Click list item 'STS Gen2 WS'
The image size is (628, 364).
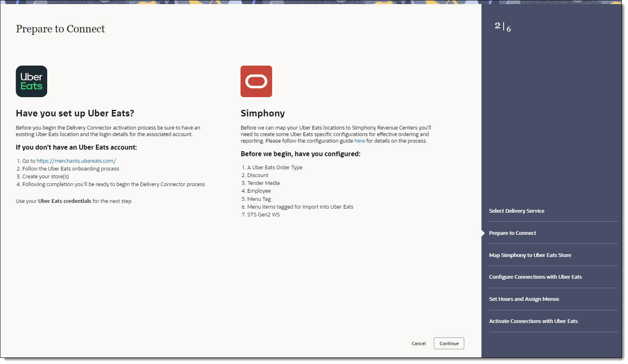pos(264,215)
